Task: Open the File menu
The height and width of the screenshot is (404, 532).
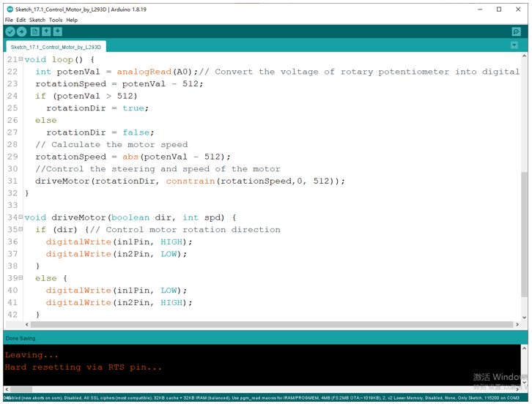Action: [9, 20]
